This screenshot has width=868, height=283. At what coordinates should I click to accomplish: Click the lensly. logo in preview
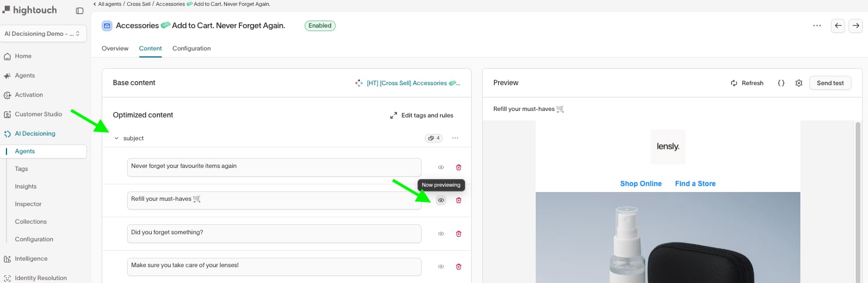[668, 147]
